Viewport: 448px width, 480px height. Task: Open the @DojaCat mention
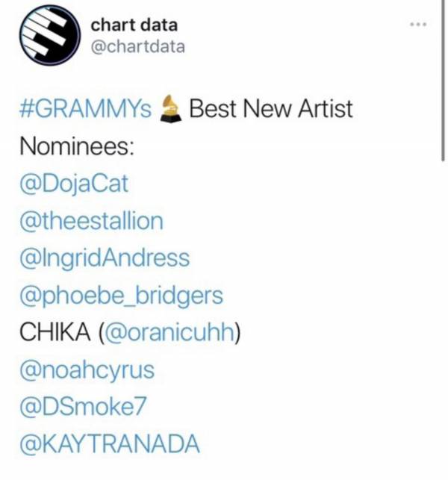coord(74,184)
